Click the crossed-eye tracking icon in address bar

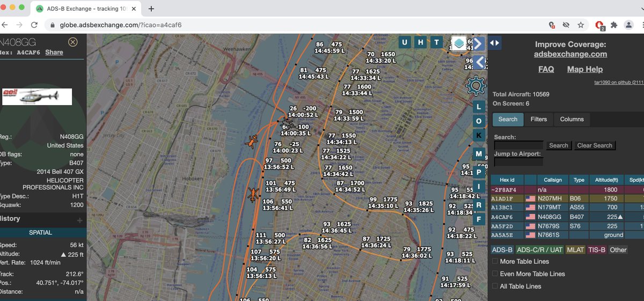tap(566, 25)
